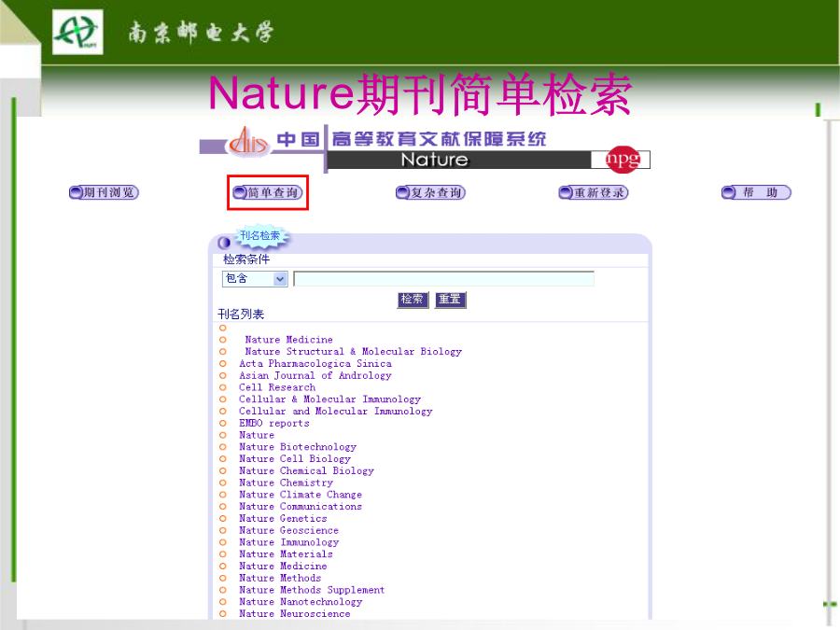840x630 pixels.
Task: Focus the journal name search text box
Action: (444, 278)
